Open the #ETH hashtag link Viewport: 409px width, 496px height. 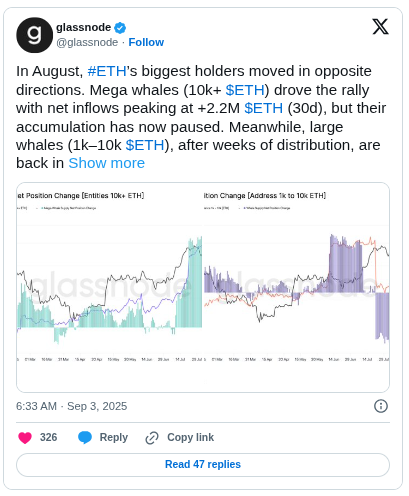(107, 71)
